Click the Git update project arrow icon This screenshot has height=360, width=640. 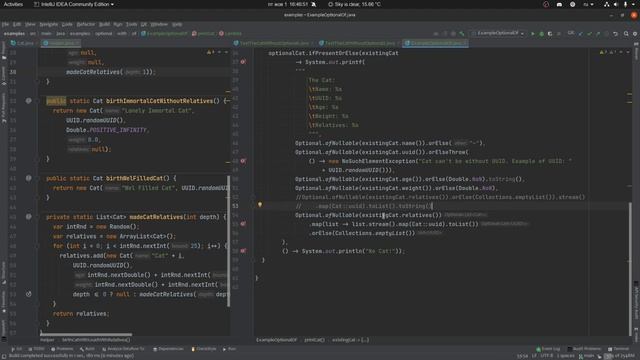pos(581,33)
